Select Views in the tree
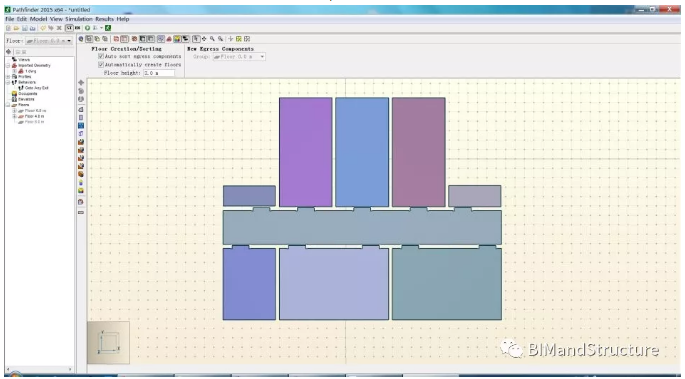Viewport: 685px width, 379px height. (24, 60)
